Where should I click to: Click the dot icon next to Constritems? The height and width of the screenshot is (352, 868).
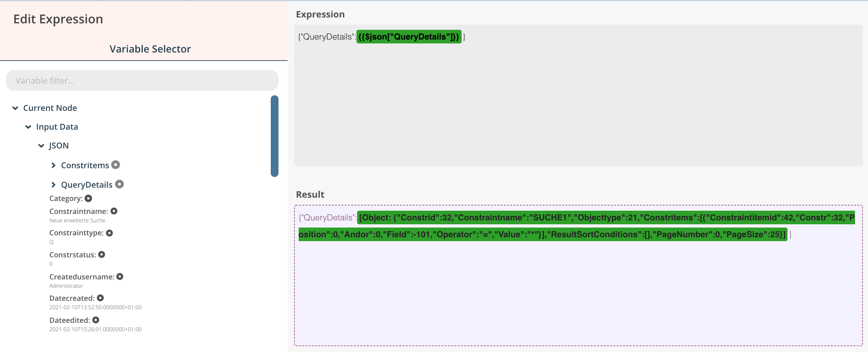[116, 165]
